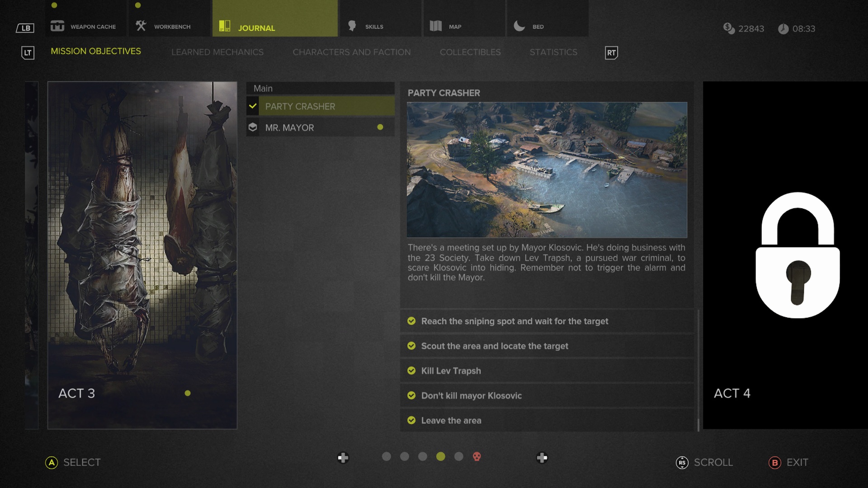868x488 pixels.
Task: Click the 'Scout the area' objective check
Action: 411,346
